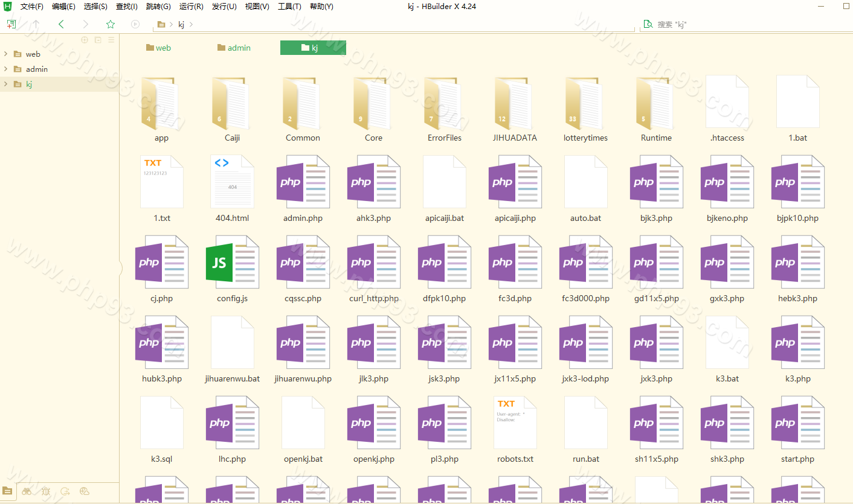Screen dimensions: 853x504
Task: Open the 文件(F) menu
Action: click(x=31, y=7)
